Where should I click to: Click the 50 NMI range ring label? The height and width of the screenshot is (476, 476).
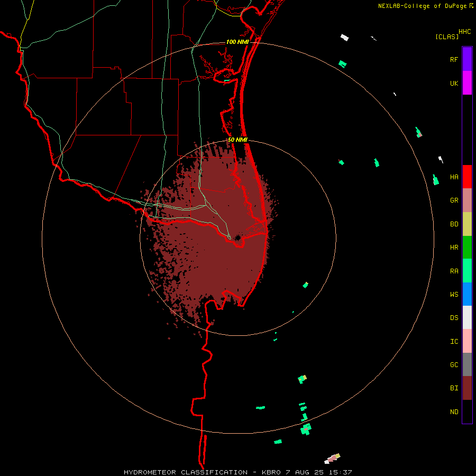[237, 140]
